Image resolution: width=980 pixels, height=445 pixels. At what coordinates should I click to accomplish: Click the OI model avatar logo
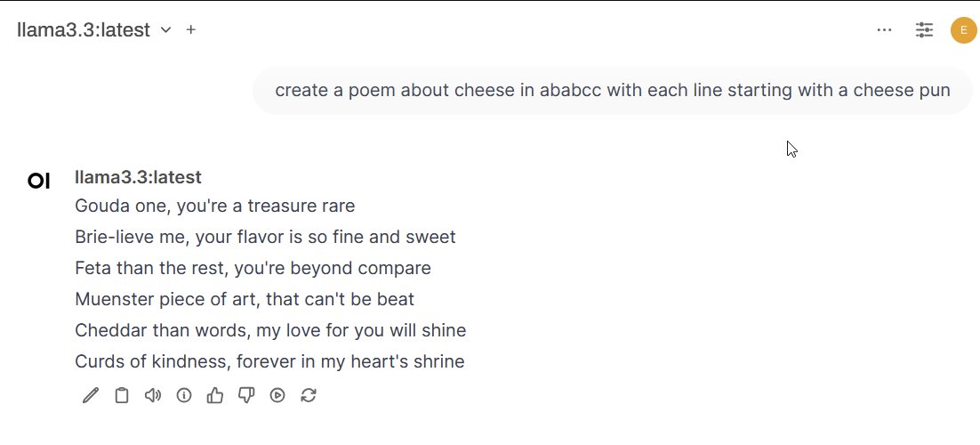pos(39,182)
